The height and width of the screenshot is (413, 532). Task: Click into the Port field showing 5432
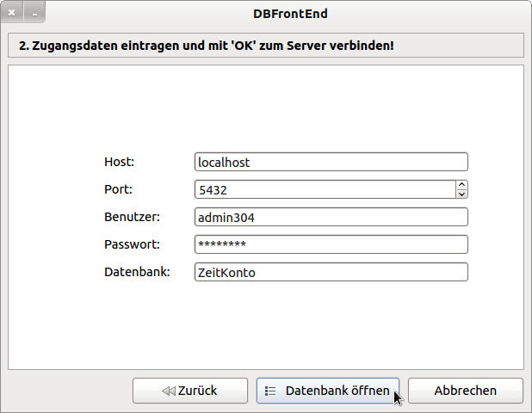point(324,189)
